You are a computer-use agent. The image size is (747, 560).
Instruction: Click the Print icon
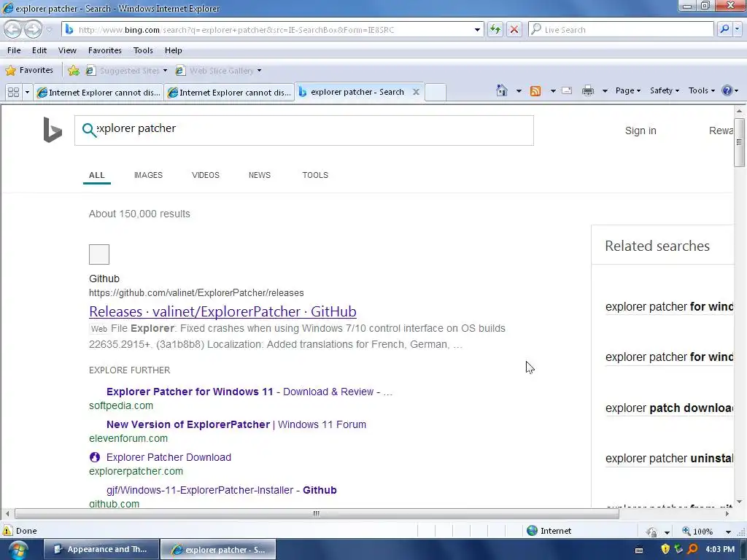click(588, 90)
